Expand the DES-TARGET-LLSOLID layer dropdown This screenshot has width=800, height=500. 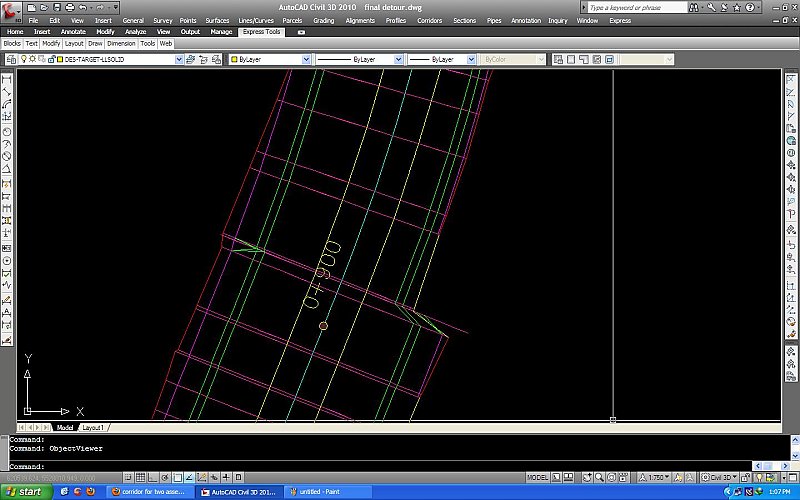click(179, 60)
